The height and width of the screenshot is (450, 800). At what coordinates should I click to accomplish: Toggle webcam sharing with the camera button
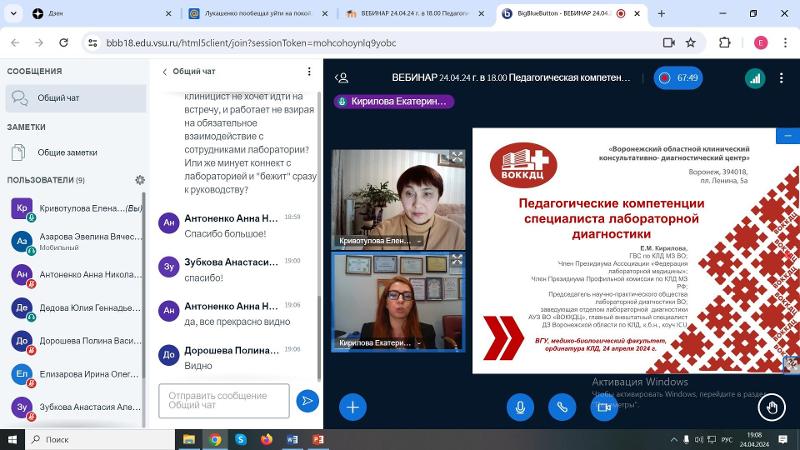[x=604, y=407]
